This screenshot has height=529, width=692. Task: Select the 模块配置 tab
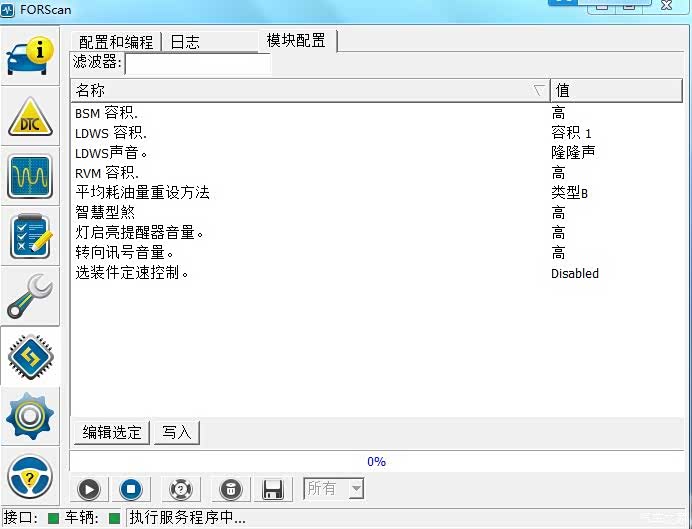pyautogui.click(x=296, y=41)
